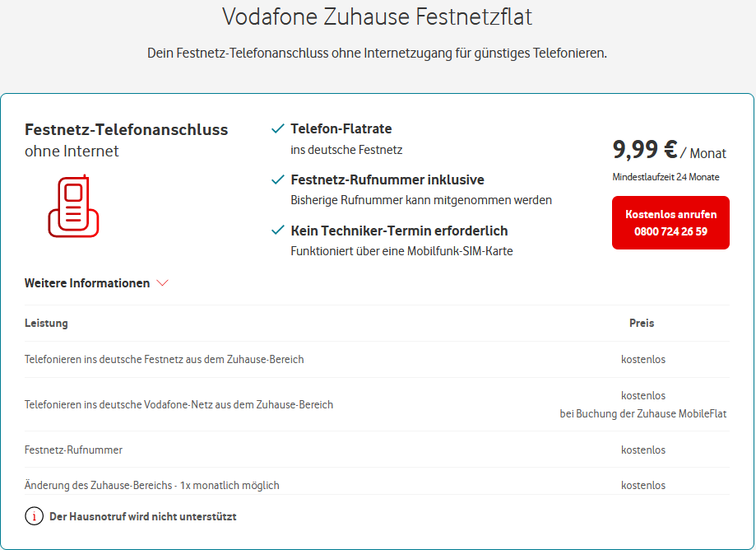Click the 9,99 € monthly price
Image resolution: width=756 pixels, height=550 pixels.
tap(645, 149)
